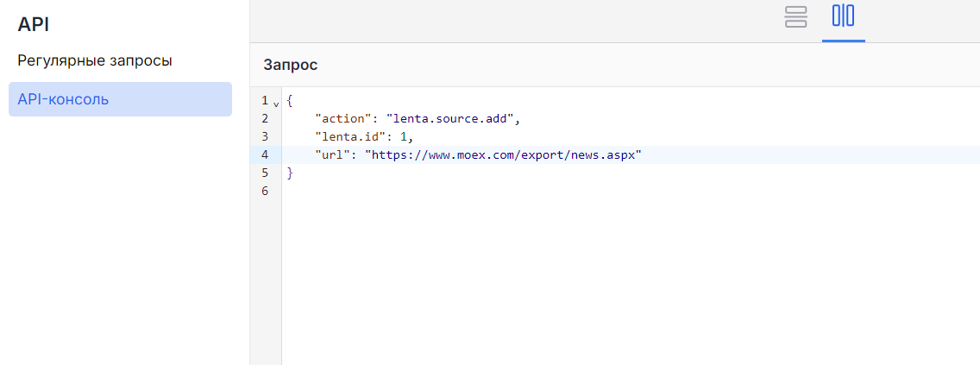
Task: Switch to stacked rows layout icon
Action: [795, 17]
